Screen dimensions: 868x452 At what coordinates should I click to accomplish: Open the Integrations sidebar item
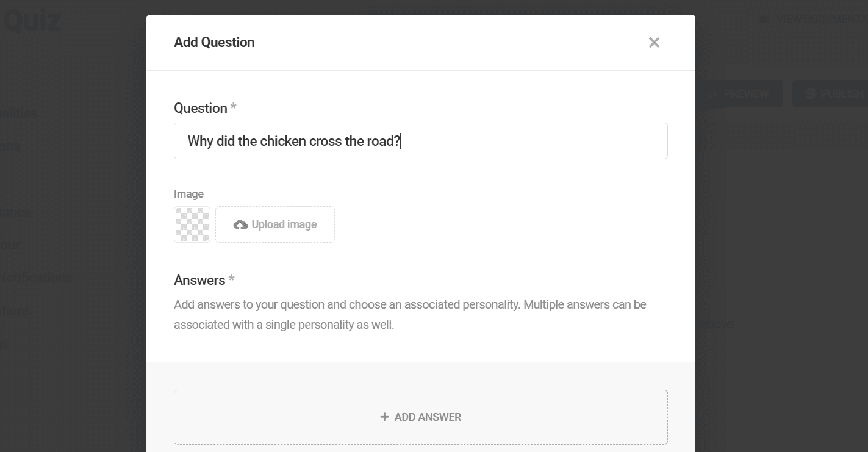click(15, 310)
